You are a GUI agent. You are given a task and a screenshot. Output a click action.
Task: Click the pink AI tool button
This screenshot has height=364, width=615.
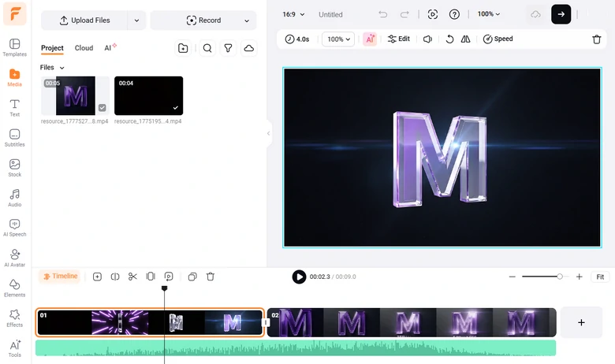point(370,39)
